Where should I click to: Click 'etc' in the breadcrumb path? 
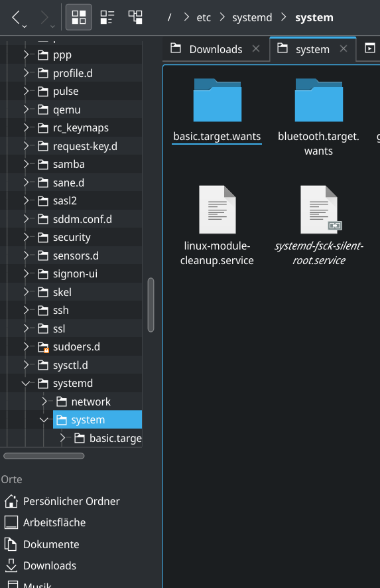[x=204, y=18]
